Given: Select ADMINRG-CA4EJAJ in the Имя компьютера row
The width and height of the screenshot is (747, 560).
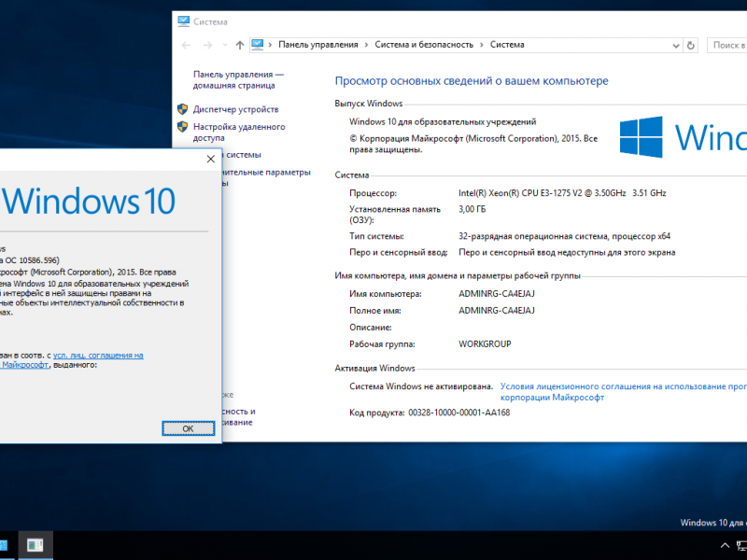Looking at the screenshot, I should (497, 294).
